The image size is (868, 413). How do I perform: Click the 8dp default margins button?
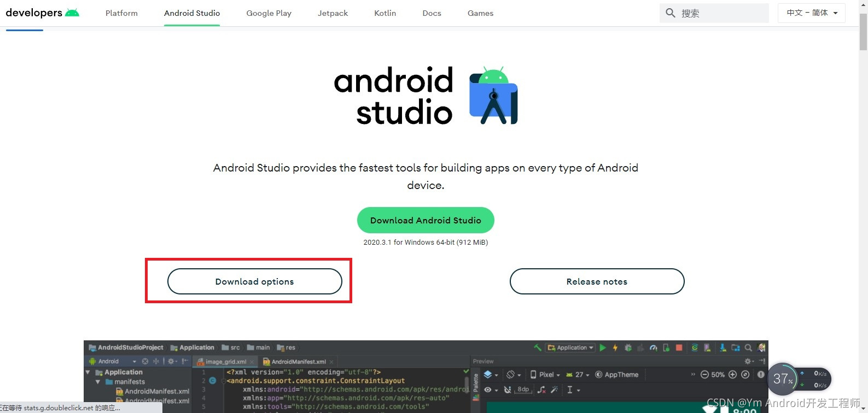pos(523,390)
